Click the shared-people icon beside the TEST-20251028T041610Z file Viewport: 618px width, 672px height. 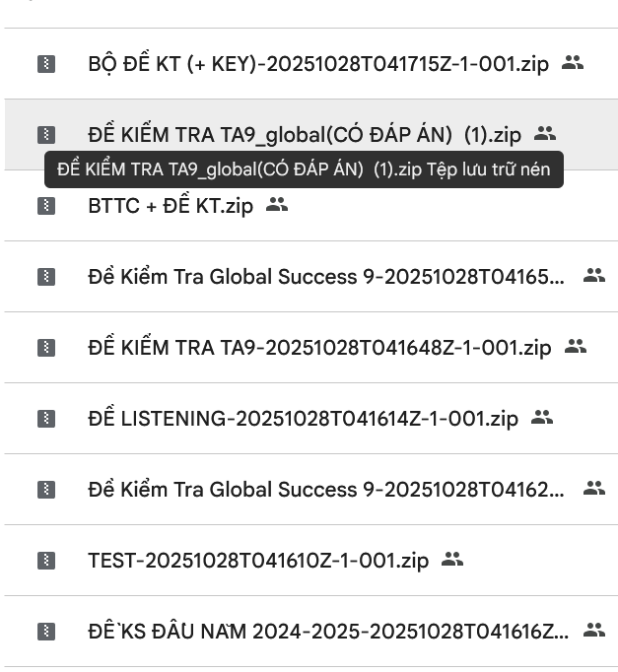(452, 560)
